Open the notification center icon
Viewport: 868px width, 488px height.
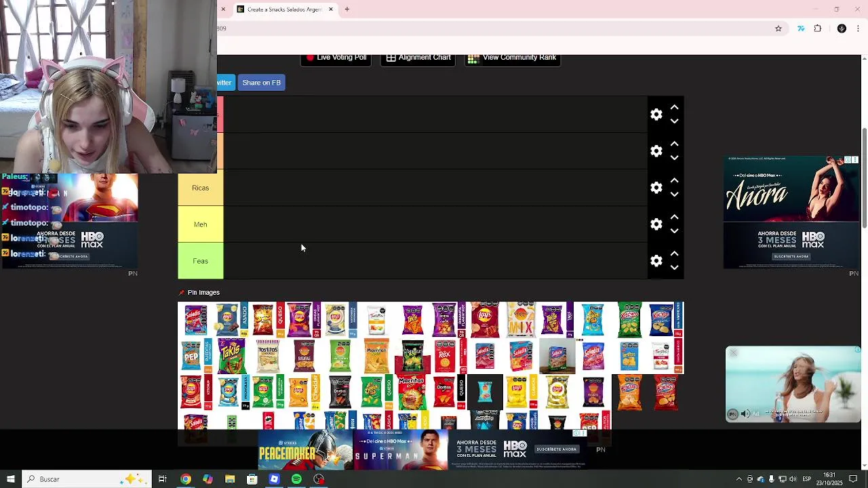pos(853,479)
